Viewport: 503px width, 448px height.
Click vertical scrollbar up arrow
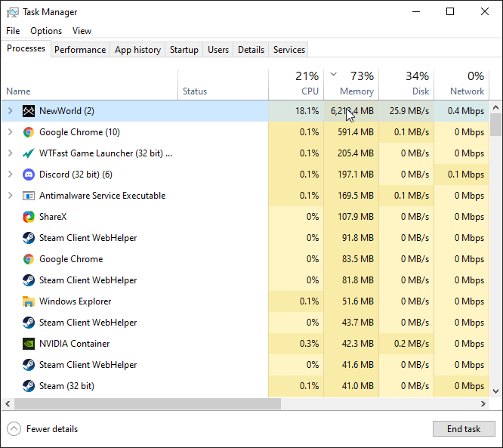[495, 107]
